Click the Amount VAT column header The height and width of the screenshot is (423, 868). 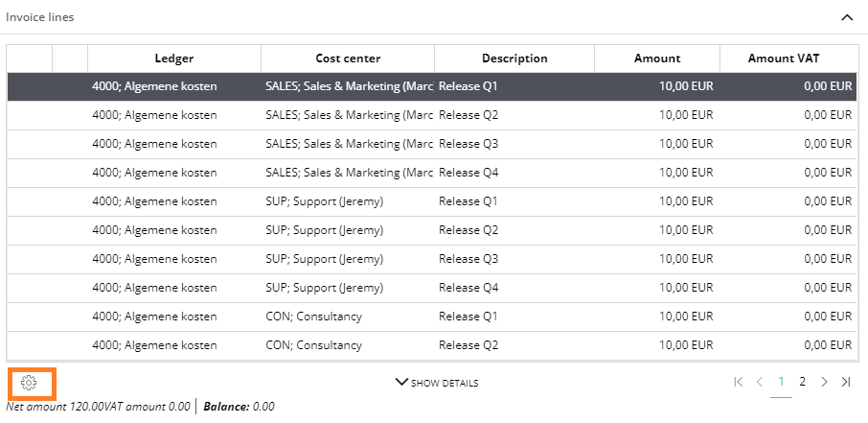click(x=788, y=59)
